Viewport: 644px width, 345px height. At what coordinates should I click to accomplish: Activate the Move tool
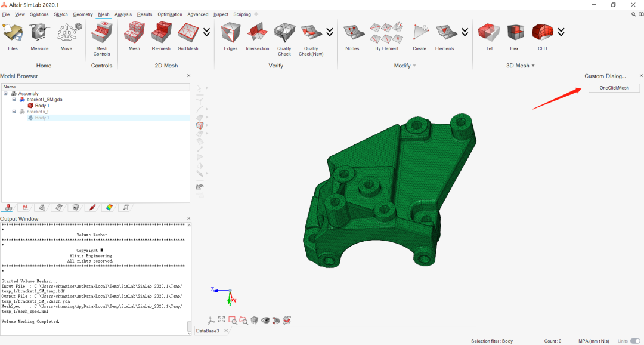(x=67, y=37)
